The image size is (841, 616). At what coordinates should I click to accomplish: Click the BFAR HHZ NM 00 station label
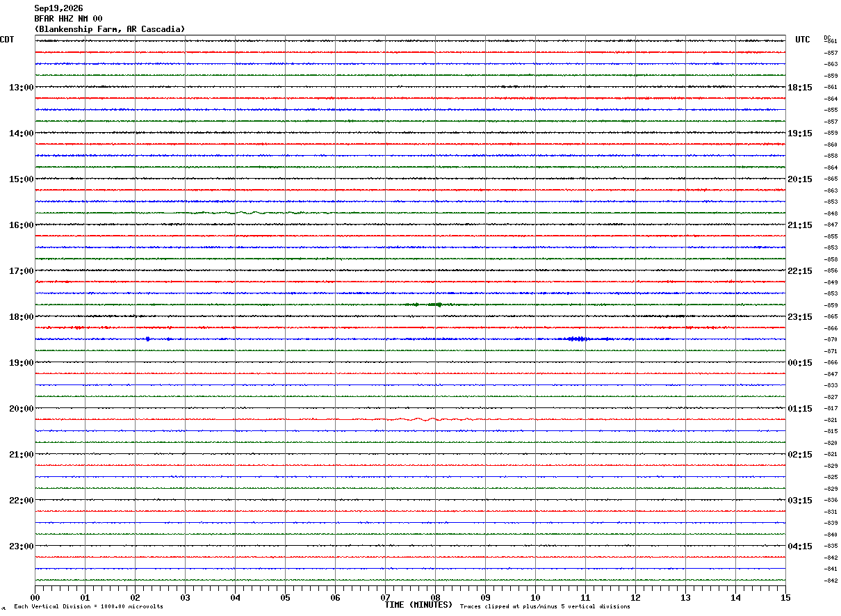[68, 19]
